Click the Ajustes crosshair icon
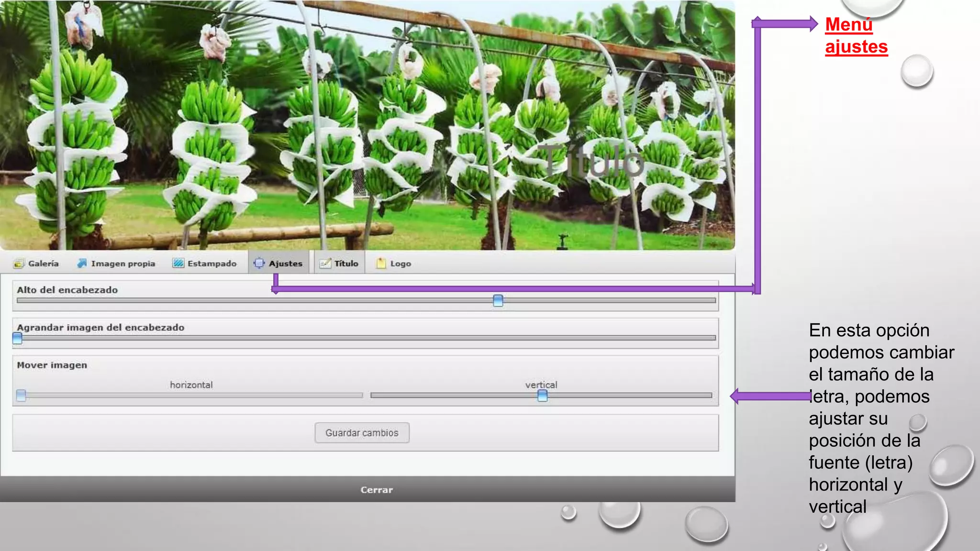 [x=259, y=264]
